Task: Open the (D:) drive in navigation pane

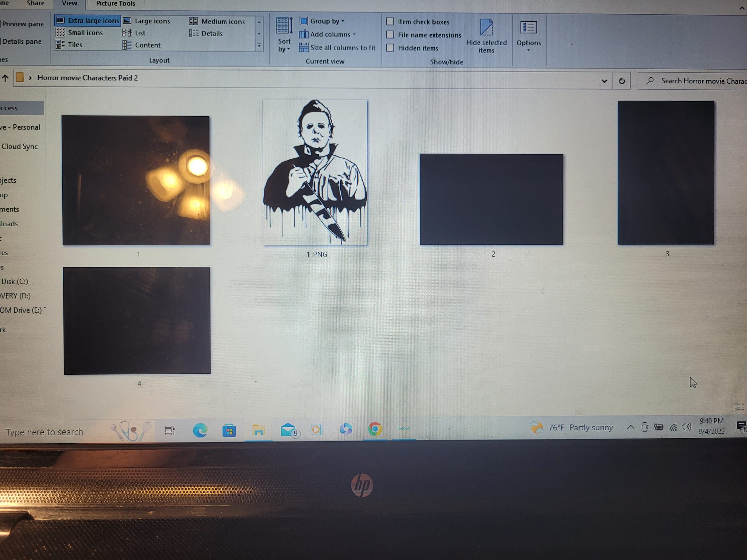Action: [x=15, y=296]
